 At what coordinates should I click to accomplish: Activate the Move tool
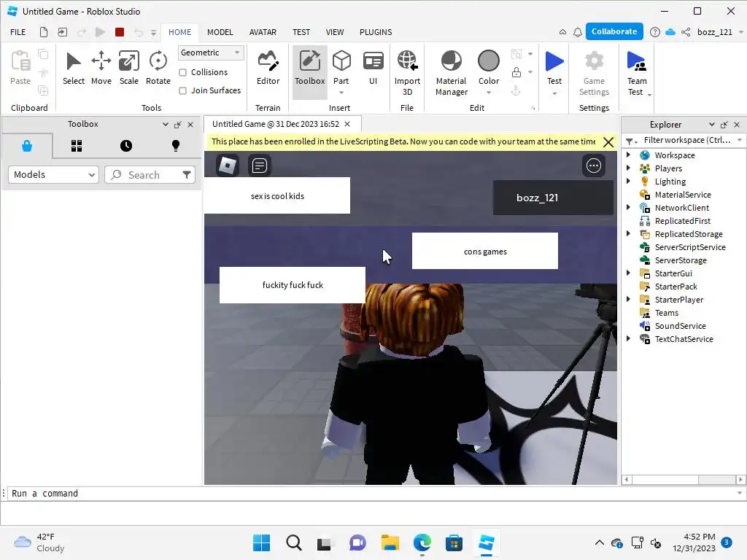pyautogui.click(x=101, y=68)
